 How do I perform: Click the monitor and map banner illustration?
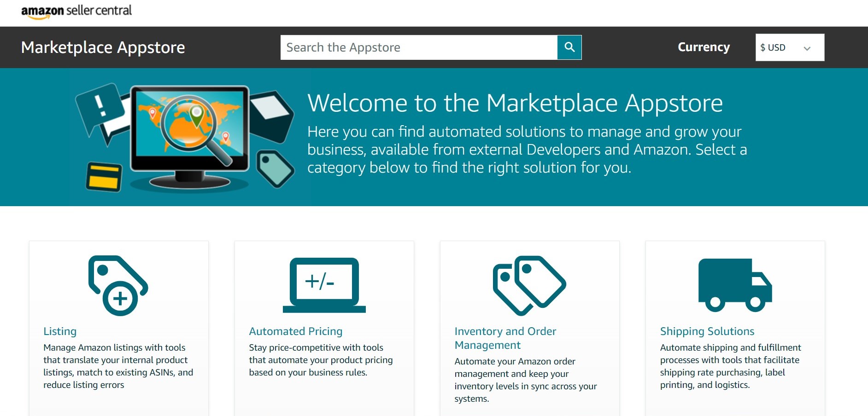click(x=185, y=138)
